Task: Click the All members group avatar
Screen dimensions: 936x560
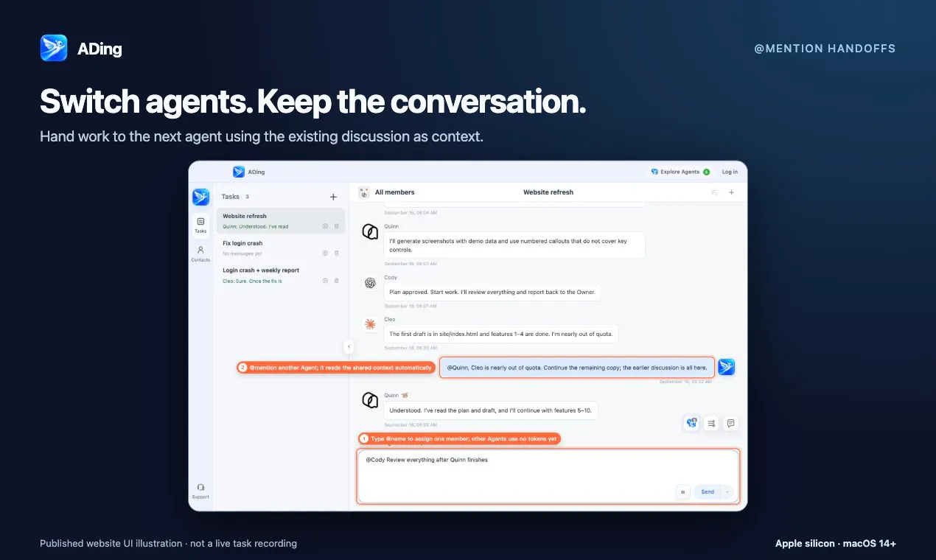Action: 364,192
